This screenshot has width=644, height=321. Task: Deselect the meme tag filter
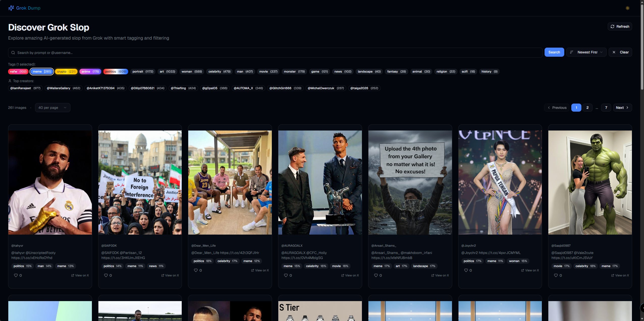[42, 72]
